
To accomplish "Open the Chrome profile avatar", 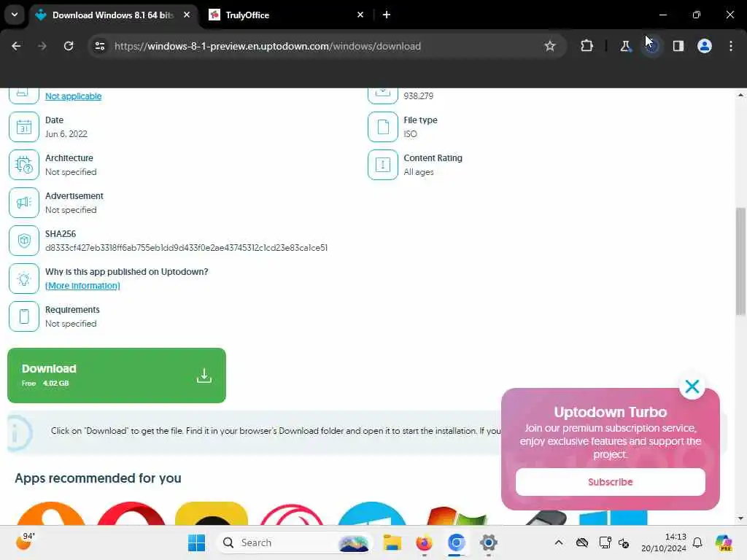I will [704, 46].
